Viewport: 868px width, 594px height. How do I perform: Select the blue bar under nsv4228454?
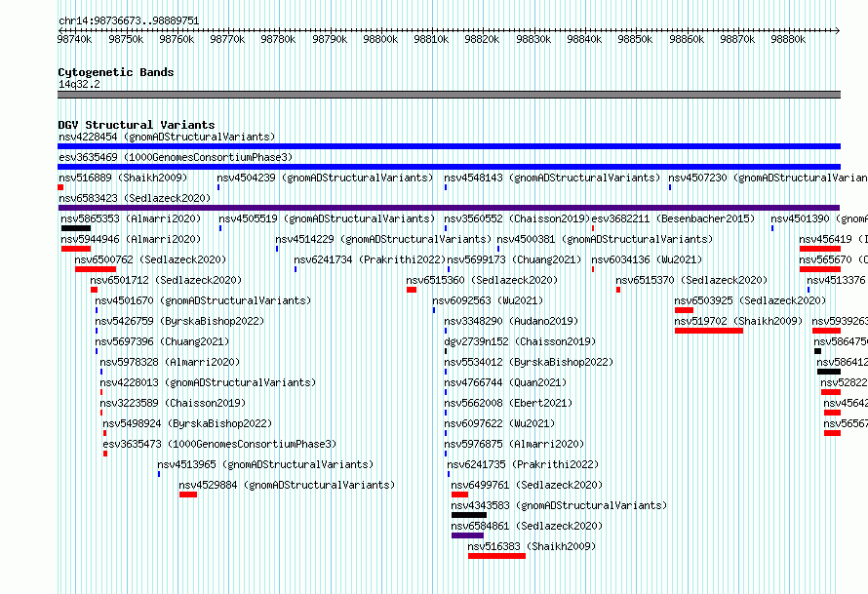click(x=449, y=146)
